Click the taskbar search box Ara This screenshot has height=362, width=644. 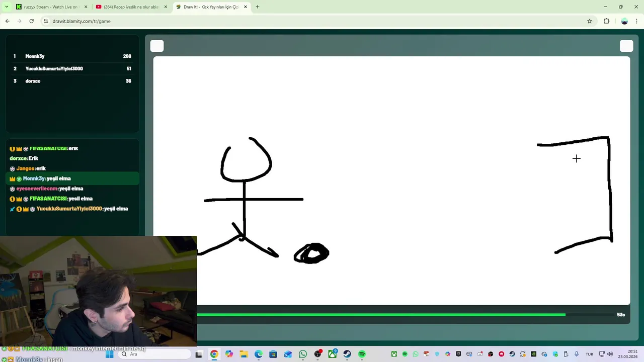tap(153, 354)
